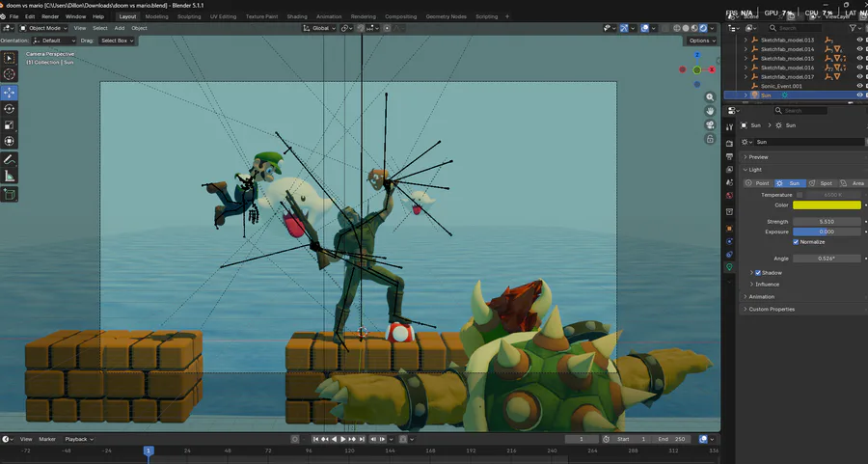Open the viewport Add menu
This screenshot has height=464, width=868.
pos(120,28)
